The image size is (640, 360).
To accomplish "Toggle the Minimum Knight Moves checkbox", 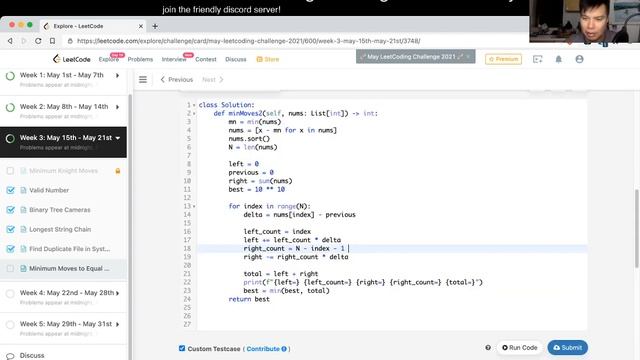I will click(x=11, y=171).
